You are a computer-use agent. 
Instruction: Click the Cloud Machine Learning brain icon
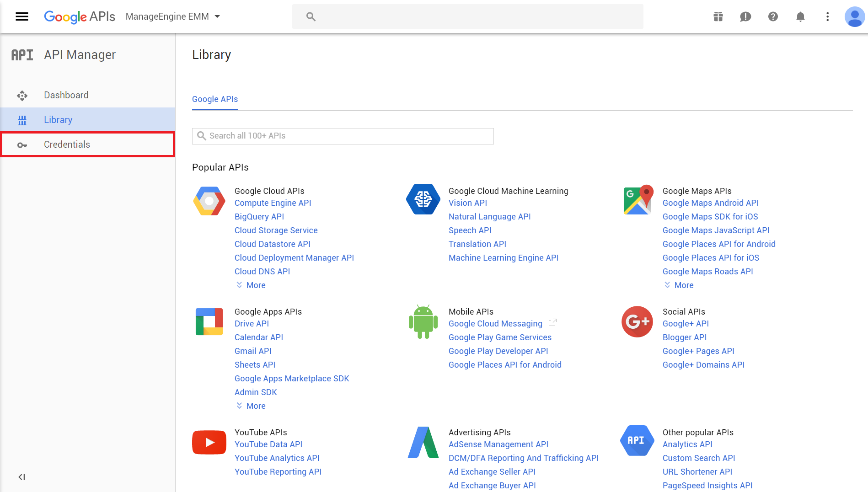[423, 199]
